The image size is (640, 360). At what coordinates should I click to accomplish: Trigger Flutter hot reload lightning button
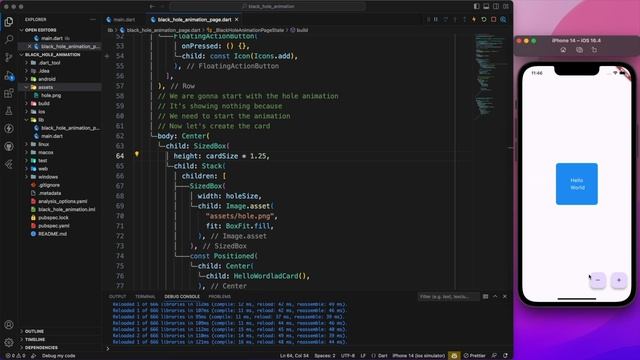tap(474, 20)
